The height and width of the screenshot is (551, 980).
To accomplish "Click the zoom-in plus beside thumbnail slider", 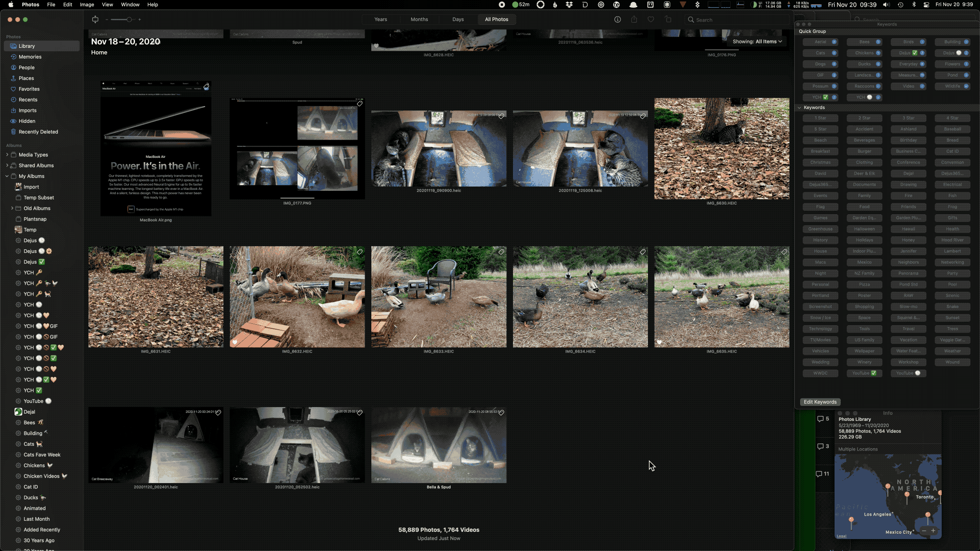I will (139, 20).
